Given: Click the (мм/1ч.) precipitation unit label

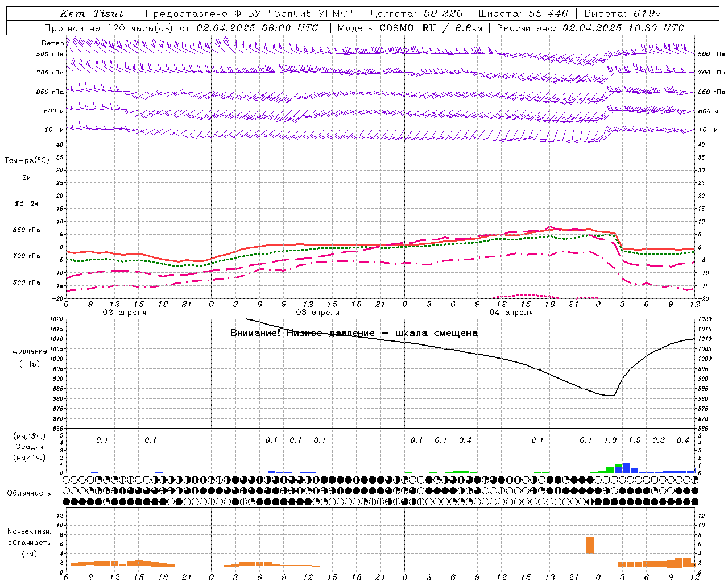Looking at the screenshot, I should 30,458.
